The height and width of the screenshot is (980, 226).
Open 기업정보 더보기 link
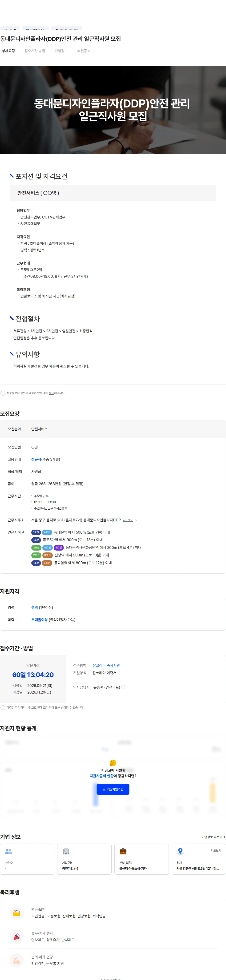click(x=213, y=837)
